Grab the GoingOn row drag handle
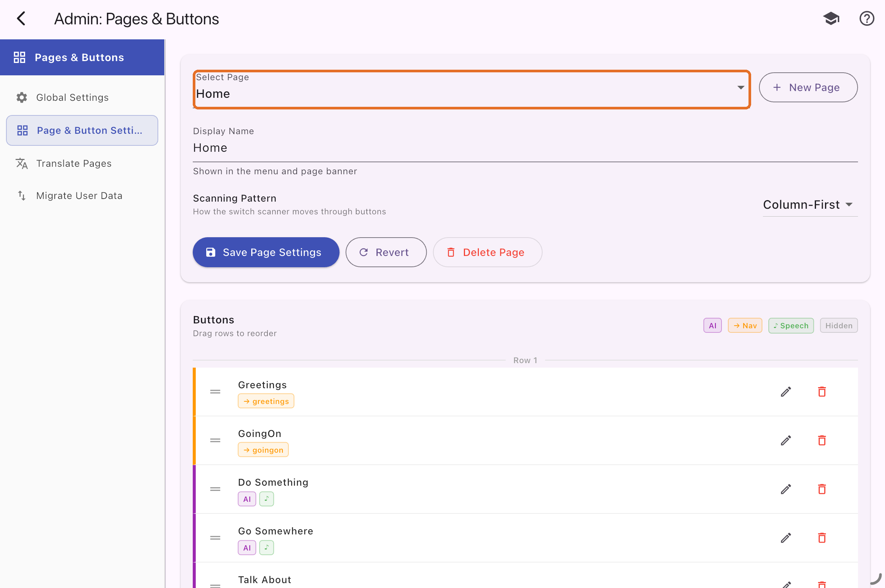 pos(215,440)
